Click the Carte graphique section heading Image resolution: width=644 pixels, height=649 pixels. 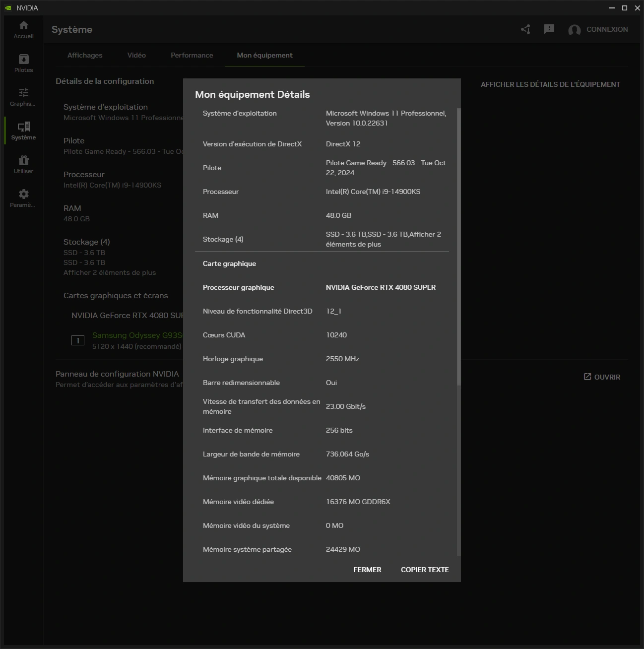[229, 263]
